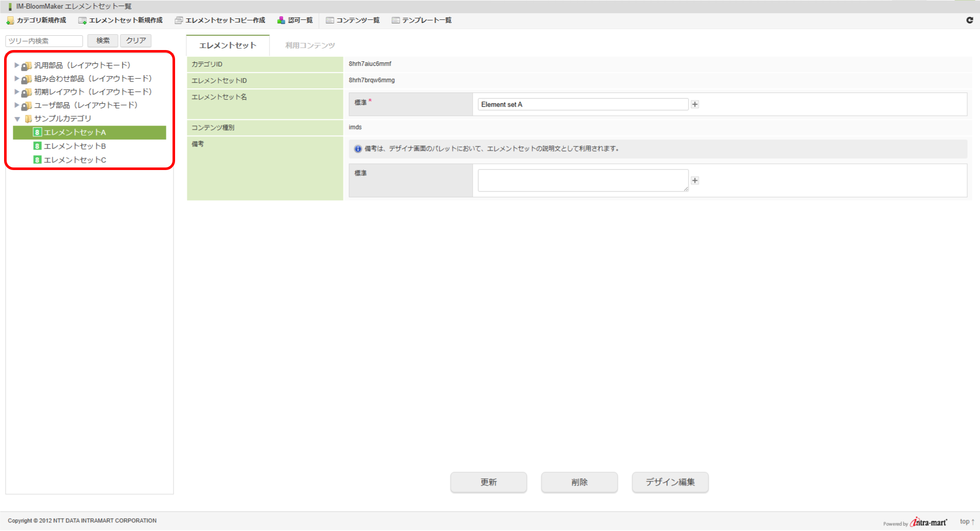Click the top↑ link at bottom right

click(x=966, y=521)
